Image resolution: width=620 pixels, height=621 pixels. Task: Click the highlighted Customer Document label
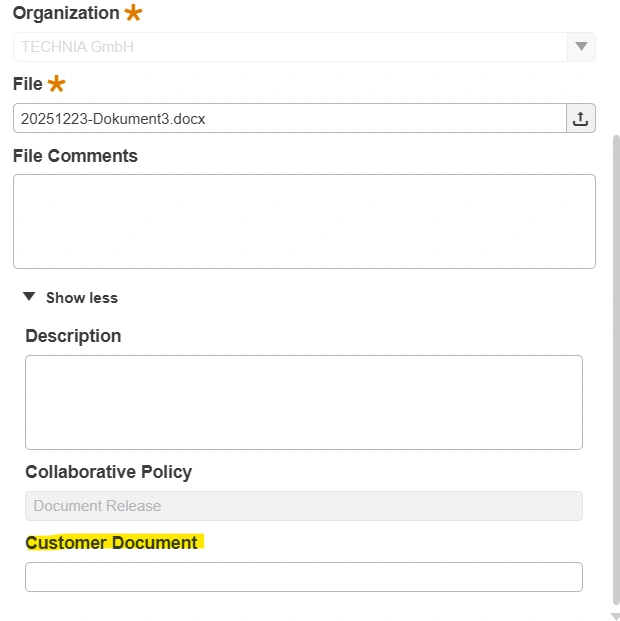(112, 543)
